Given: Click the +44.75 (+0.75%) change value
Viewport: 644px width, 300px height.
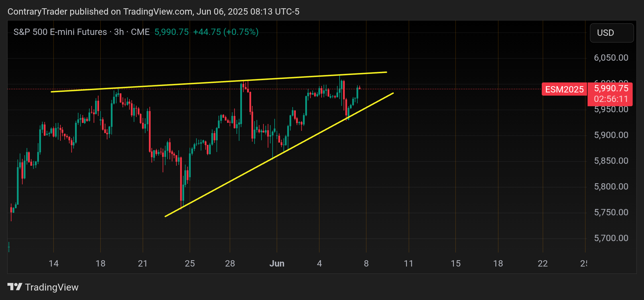Looking at the screenshot, I should (226, 32).
